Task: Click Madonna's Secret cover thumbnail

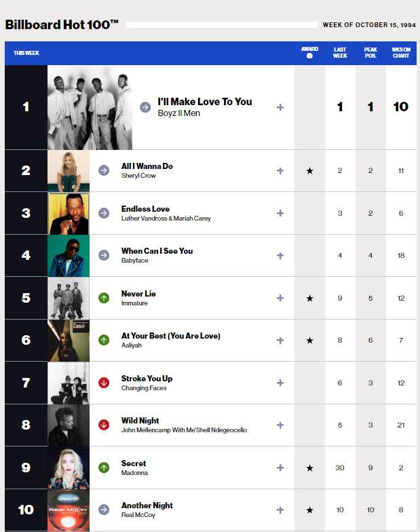Action: point(69,468)
